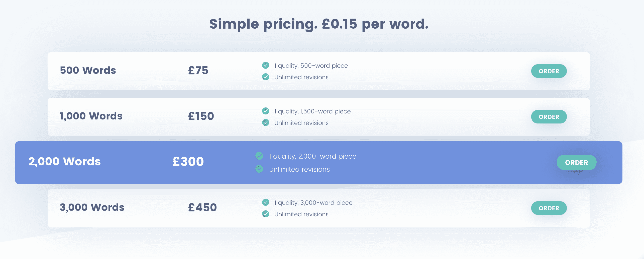Click Unlimited revisions checkmark in 3,000 Words row
Image resolution: width=644 pixels, height=259 pixels.
point(266,214)
